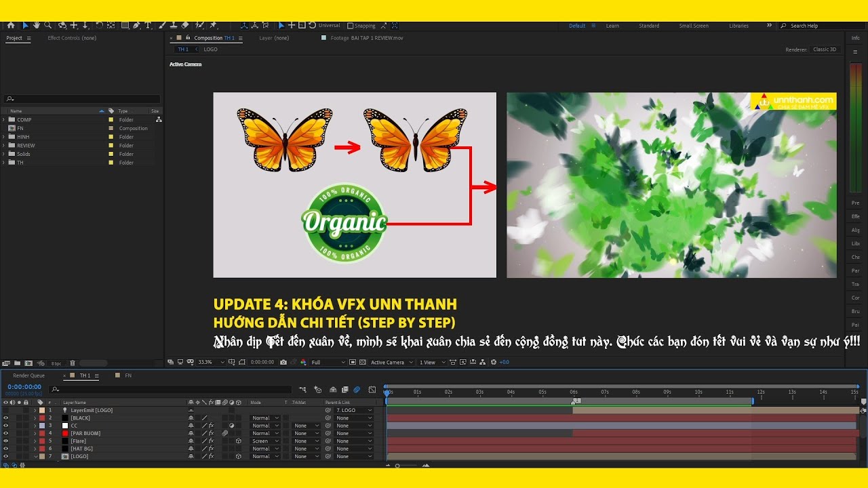The width and height of the screenshot is (868, 488).
Task: Select the Puppet Pin tool
Action: click(213, 26)
